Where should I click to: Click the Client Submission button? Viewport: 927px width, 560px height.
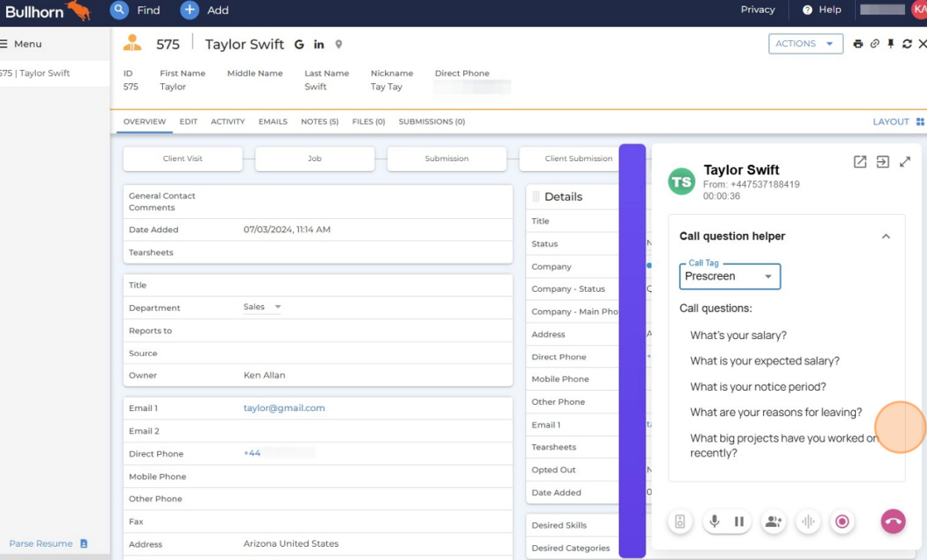(569, 159)
